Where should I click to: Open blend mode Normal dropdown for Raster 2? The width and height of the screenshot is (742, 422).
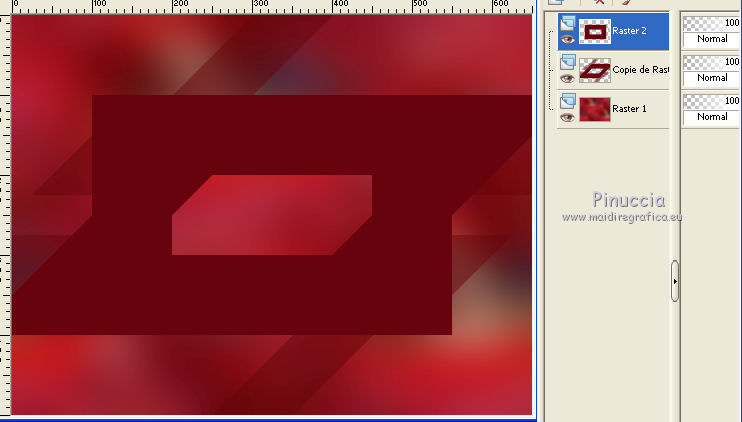pyautogui.click(x=711, y=39)
